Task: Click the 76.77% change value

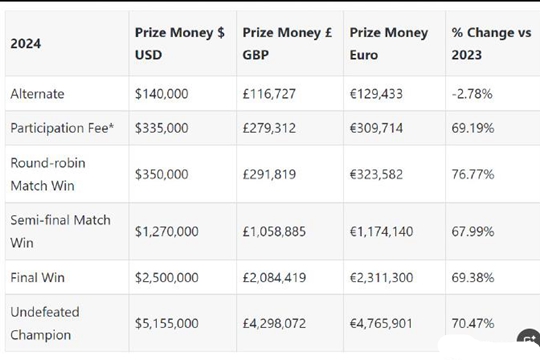Action: [473, 174]
